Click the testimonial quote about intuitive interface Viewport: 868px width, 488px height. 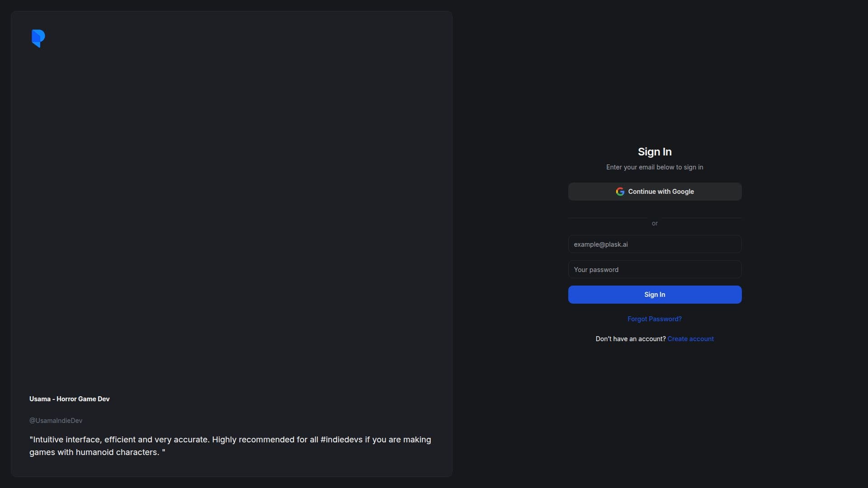(230, 446)
